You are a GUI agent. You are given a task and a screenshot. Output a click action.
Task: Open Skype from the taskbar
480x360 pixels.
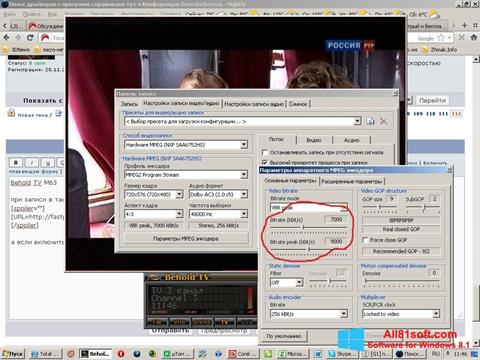(x=341, y=354)
